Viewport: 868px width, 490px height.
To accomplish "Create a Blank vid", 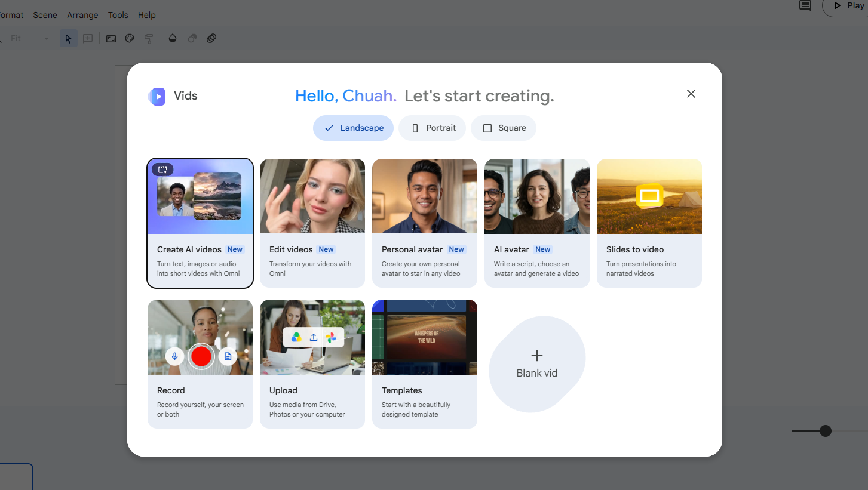I will click(x=537, y=364).
